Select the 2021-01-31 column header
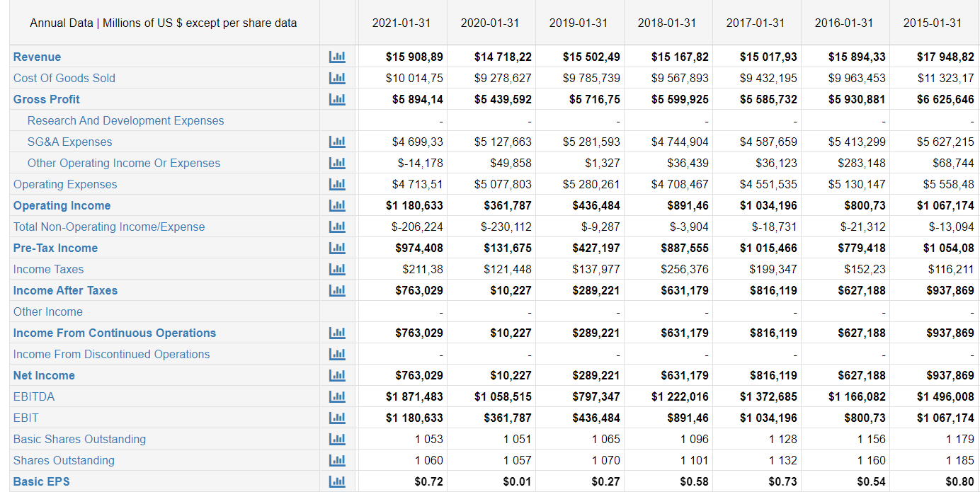 pos(401,23)
